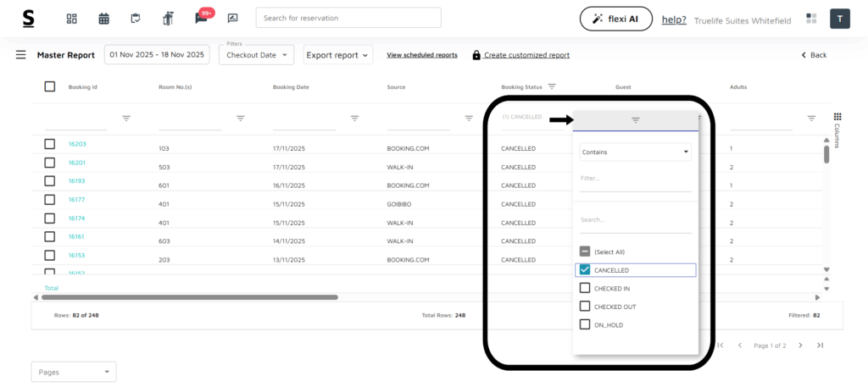This screenshot has height=387, width=868.
Task: Open the hamburger menu beside Master Report
Action: 21,55
